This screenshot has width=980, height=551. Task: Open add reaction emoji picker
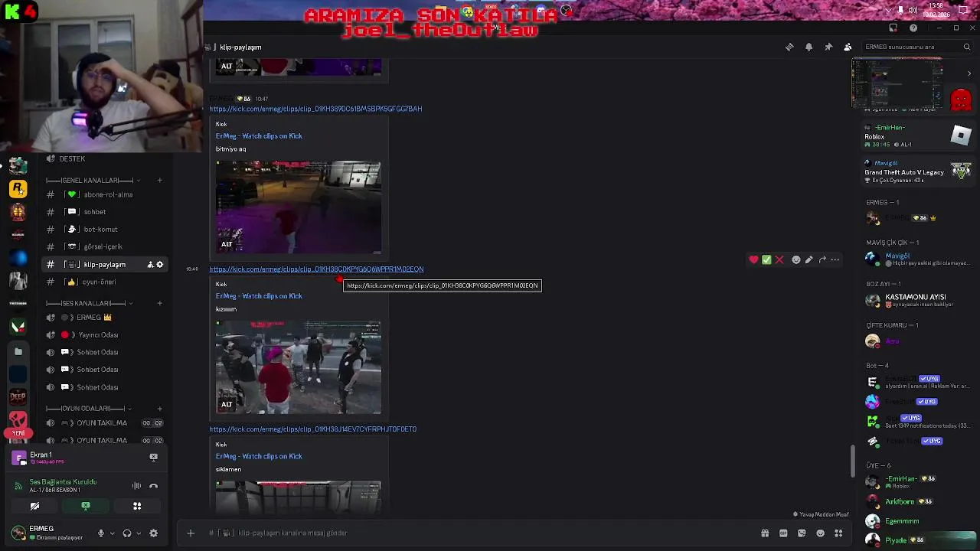[796, 260]
